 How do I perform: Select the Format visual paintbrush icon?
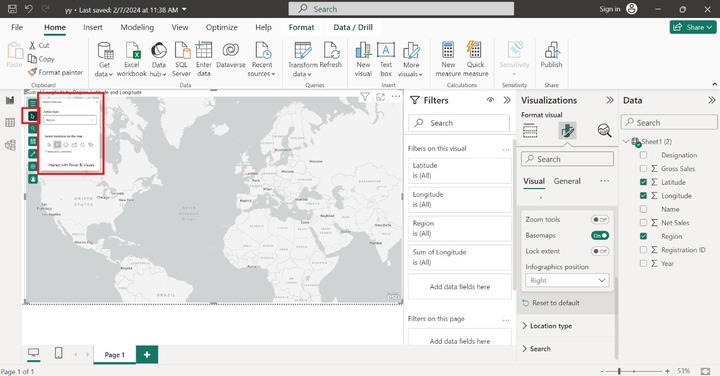point(568,130)
